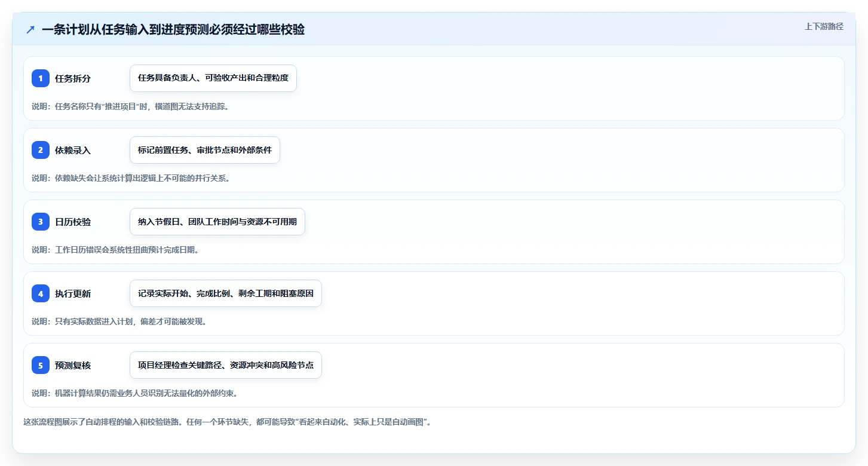Click the note about 横道图无法支持追踪

(130, 106)
